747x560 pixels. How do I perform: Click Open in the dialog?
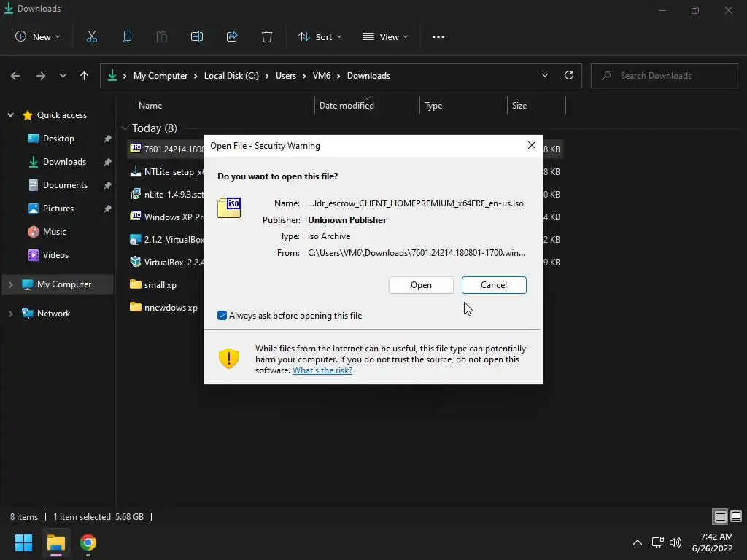(421, 285)
